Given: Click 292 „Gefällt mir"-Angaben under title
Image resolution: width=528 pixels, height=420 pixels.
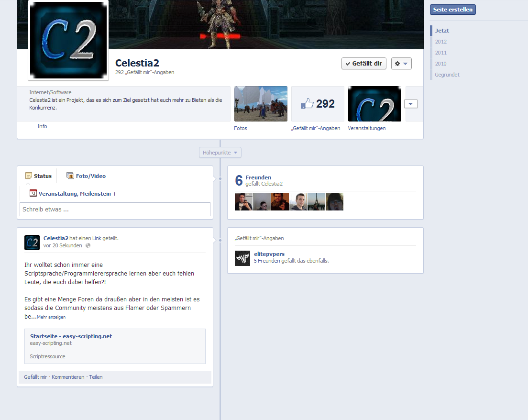Looking at the screenshot, I should tap(145, 72).
